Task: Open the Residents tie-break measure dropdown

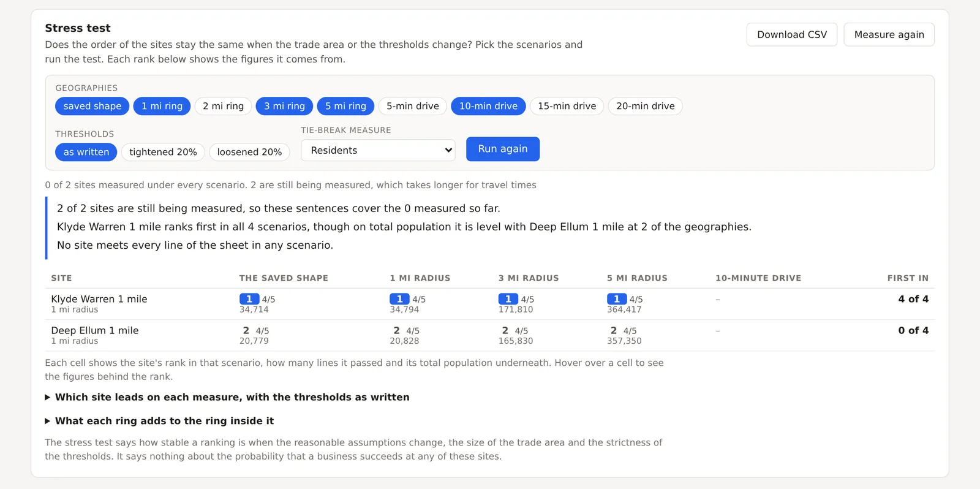Action: pos(378,150)
